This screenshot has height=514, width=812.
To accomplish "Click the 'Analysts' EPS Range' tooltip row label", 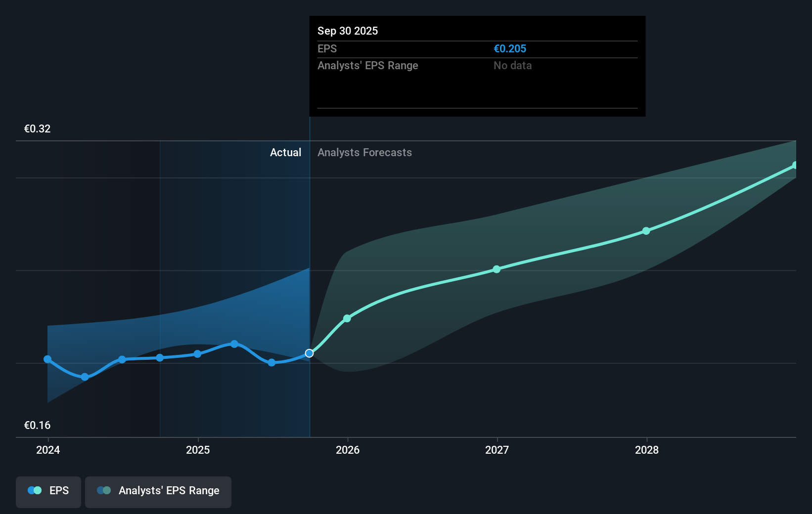I will [x=368, y=66].
